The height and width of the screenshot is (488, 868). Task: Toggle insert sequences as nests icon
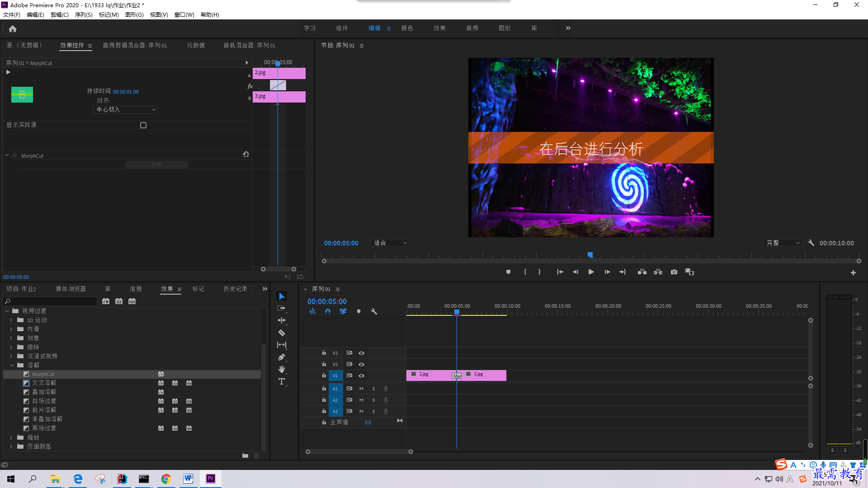[312, 311]
